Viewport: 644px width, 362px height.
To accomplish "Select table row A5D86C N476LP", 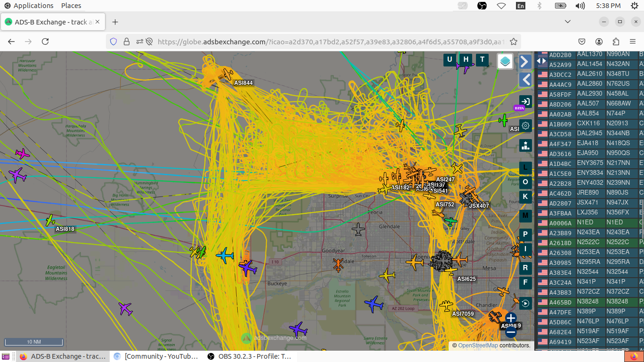I will 589,321.
